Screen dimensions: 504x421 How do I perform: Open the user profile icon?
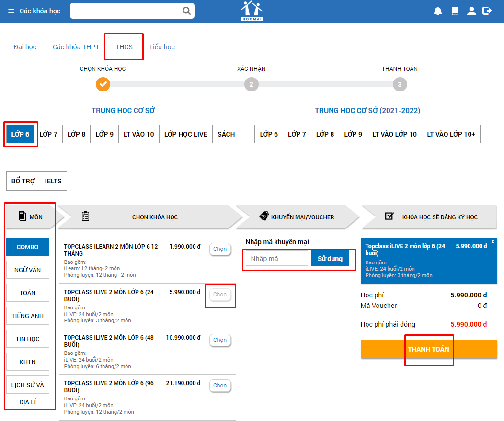[x=471, y=11]
